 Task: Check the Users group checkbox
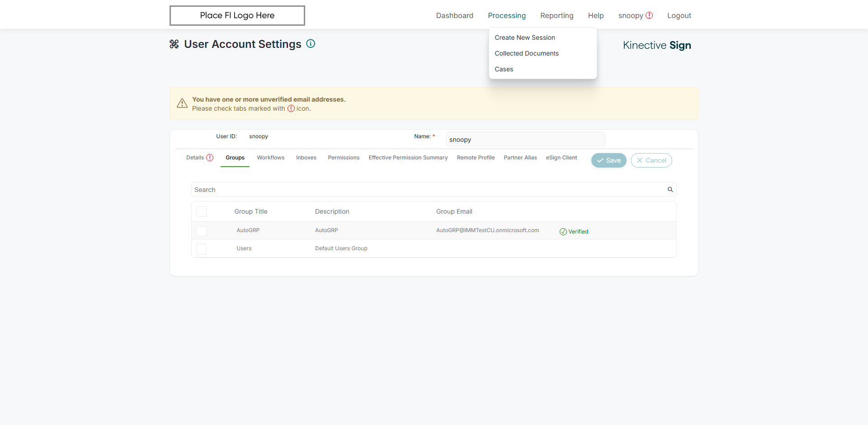pos(202,249)
